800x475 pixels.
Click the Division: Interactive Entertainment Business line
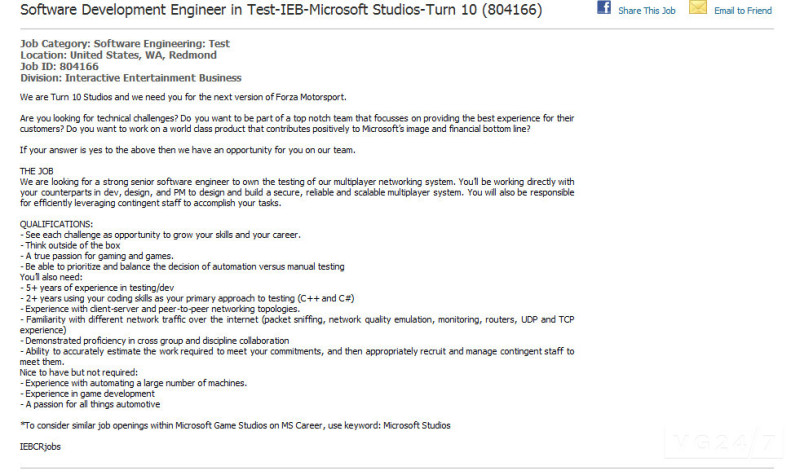[x=130, y=77]
